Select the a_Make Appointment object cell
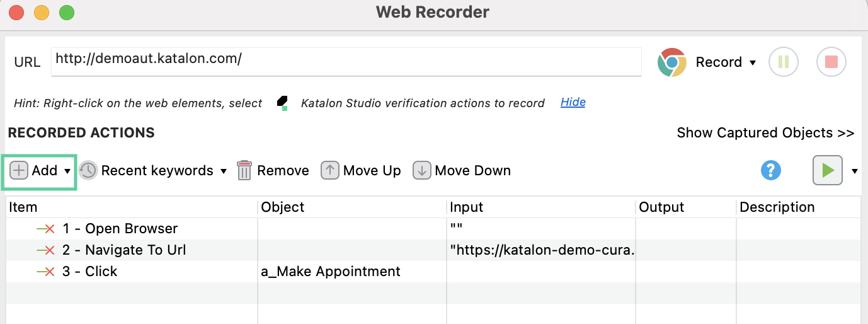The height and width of the screenshot is (324, 868). [x=331, y=272]
